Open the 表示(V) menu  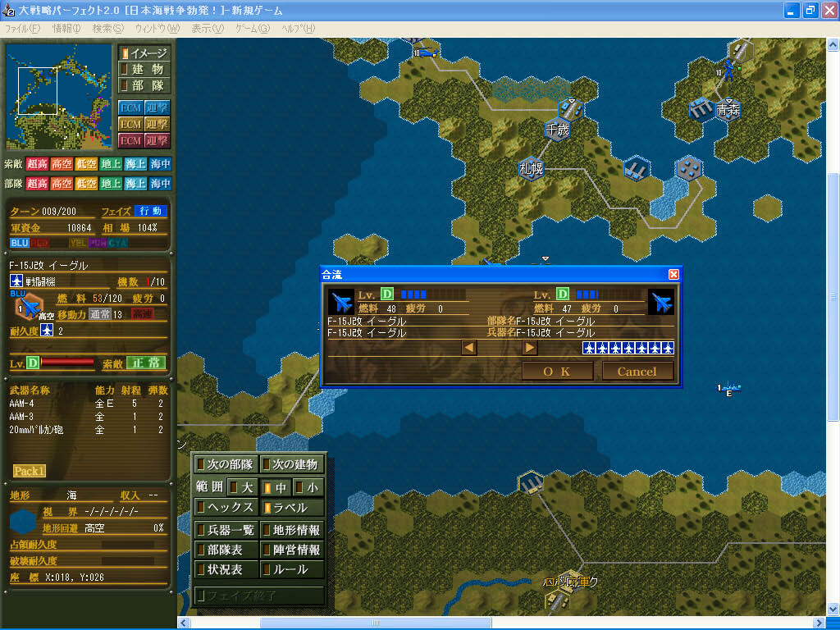(208, 29)
